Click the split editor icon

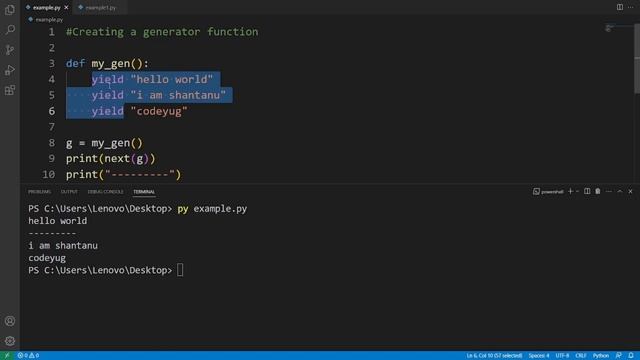(620, 7)
